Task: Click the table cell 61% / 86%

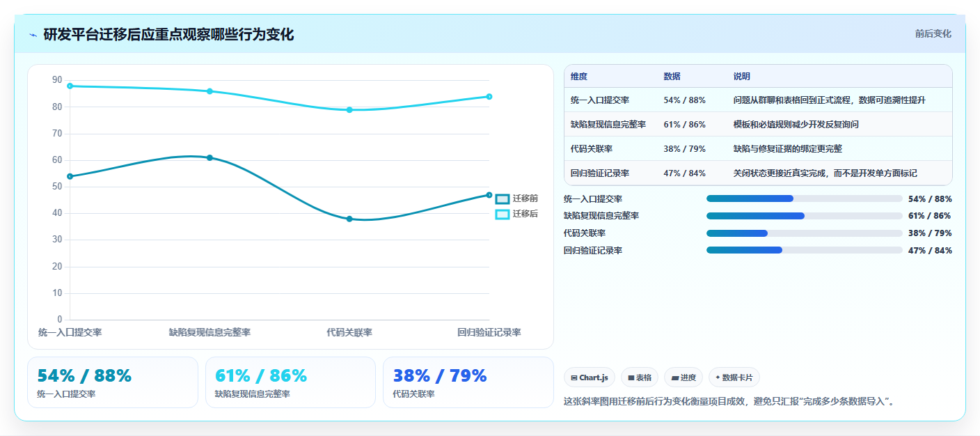Action: [x=685, y=125]
